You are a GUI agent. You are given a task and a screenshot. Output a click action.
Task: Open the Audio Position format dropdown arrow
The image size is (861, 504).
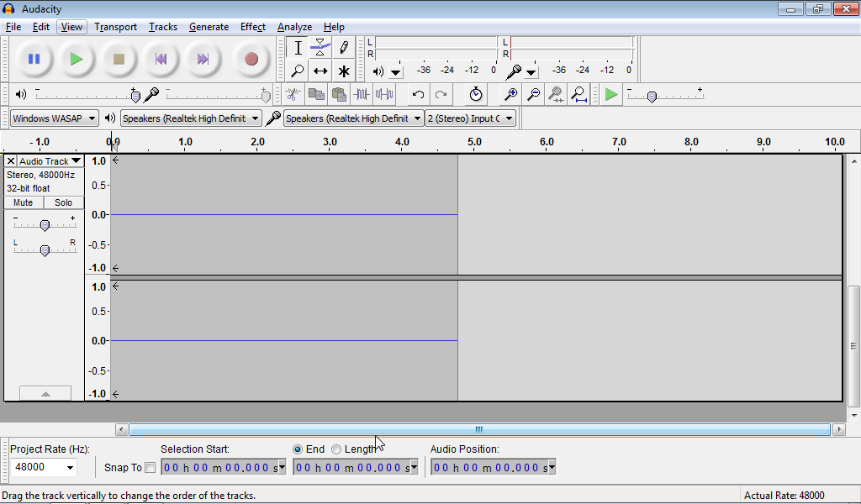(x=552, y=467)
